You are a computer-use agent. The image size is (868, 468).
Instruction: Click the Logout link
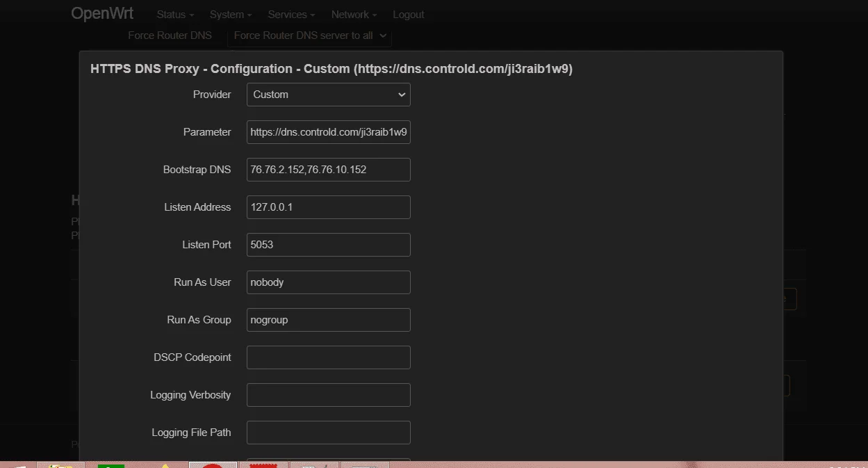point(409,15)
